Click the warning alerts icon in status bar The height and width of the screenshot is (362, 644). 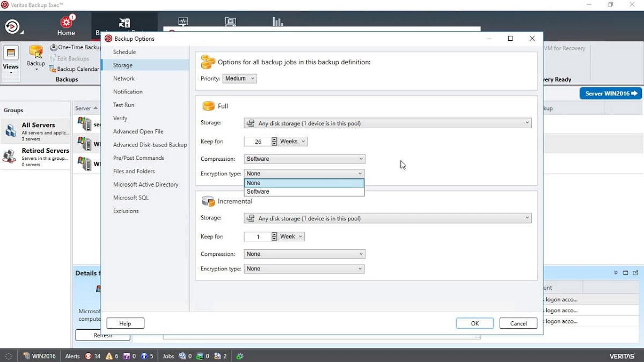109,356
